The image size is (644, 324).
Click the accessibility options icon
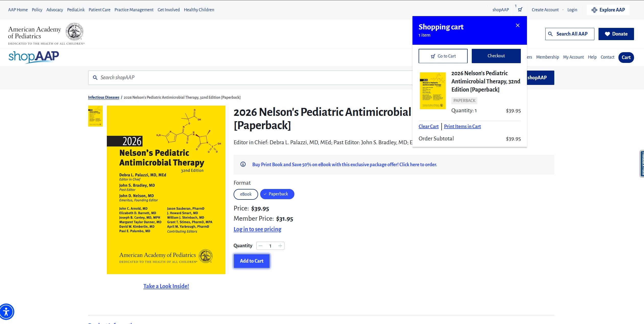click(6, 312)
